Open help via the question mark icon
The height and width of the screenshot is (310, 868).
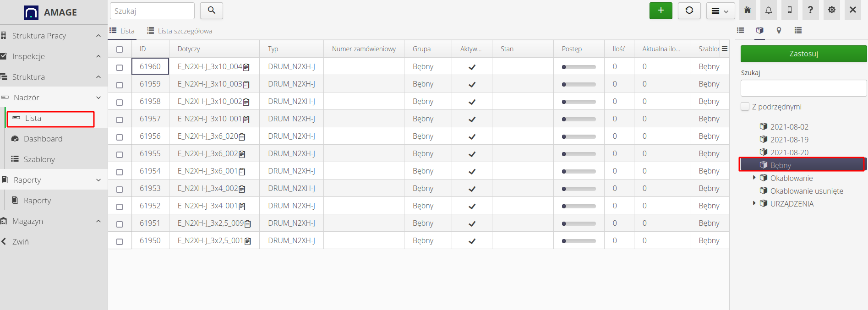click(x=810, y=10)
